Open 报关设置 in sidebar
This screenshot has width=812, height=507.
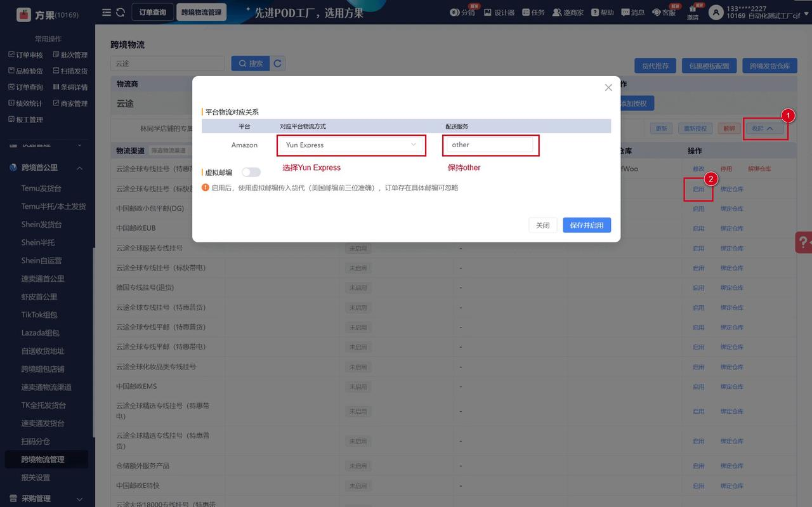pos(36,478)
